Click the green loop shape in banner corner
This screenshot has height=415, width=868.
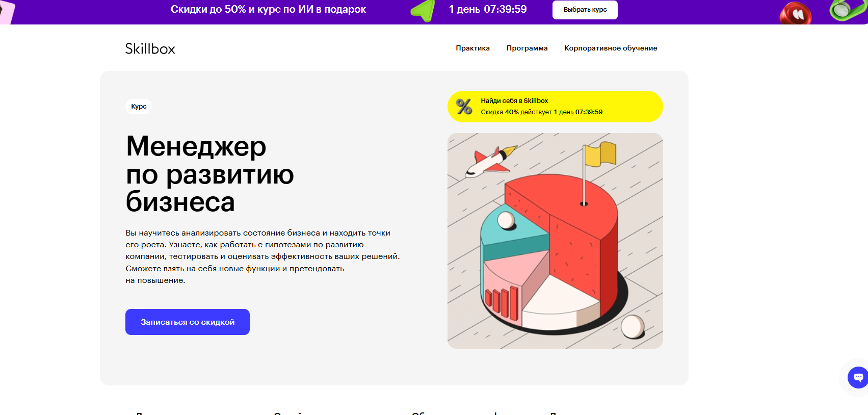point(845,9)
